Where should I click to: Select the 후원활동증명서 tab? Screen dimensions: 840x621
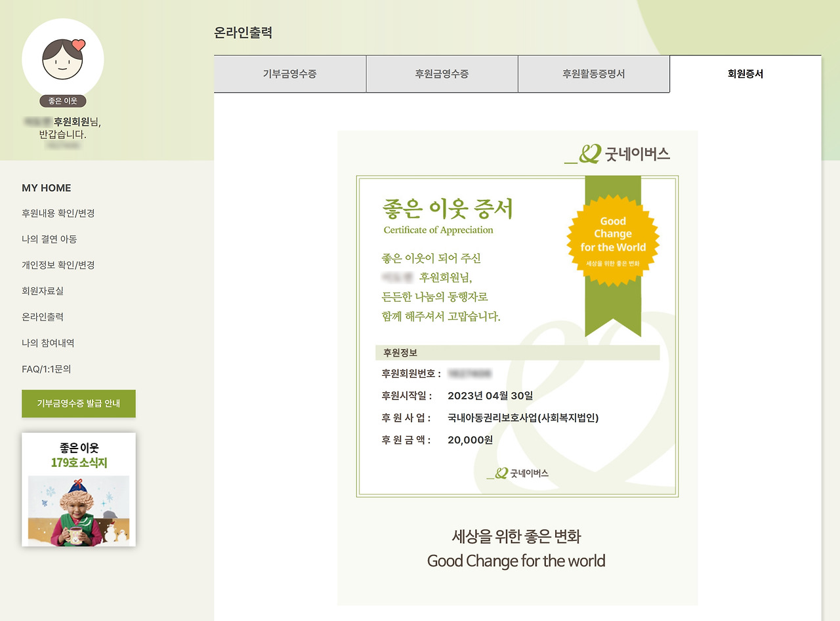(594, 74)
